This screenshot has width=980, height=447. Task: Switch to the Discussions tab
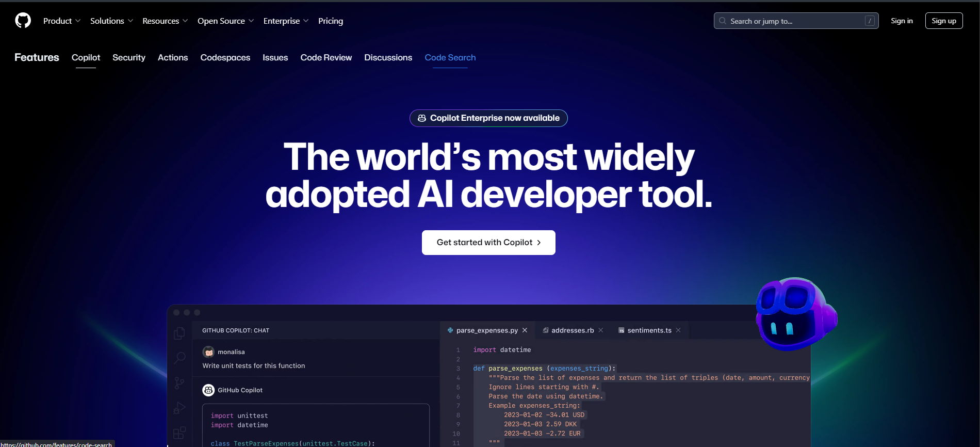pyautogui.click(x=388, y=57)
